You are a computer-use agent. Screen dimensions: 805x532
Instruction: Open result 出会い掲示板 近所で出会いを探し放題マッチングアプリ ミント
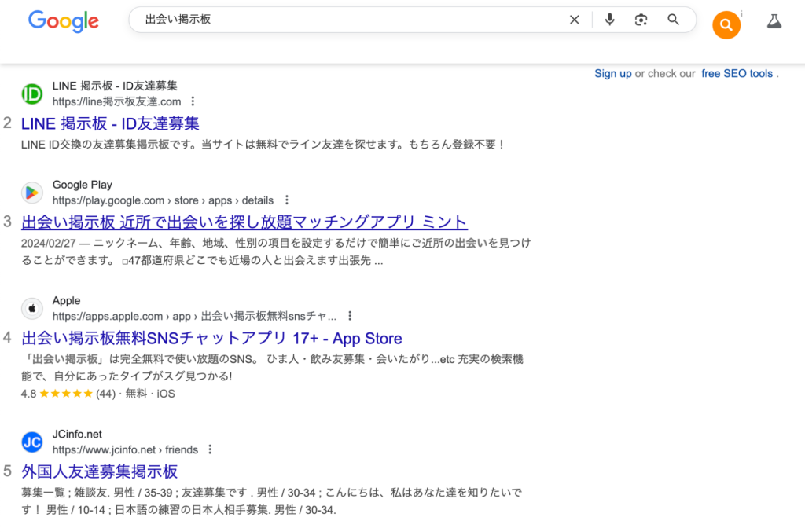coord(244,222)
